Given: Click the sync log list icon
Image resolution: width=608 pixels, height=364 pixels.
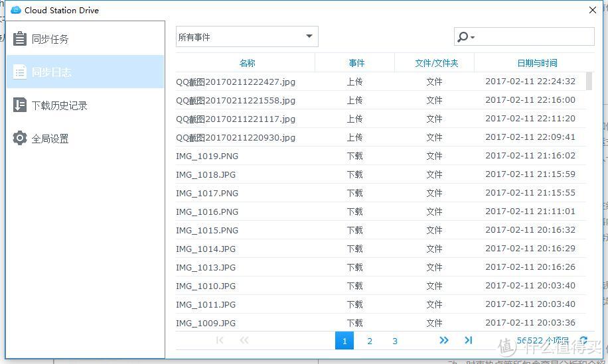Looking at the screenshot, I should 20,72.
